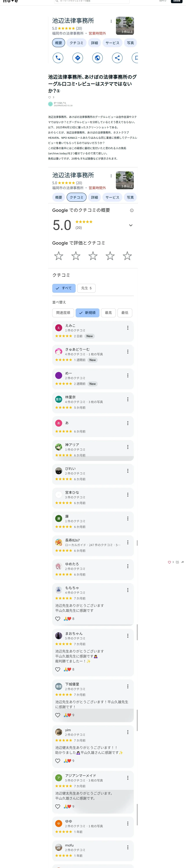Click the heart icon under the article title
The image size is (186, 868).
(x=50, y=97)
